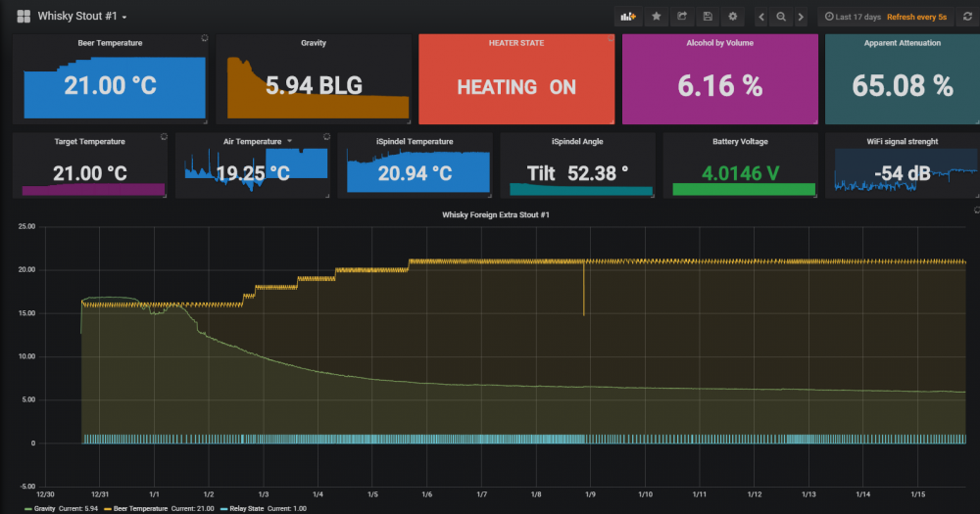Open the Beer Temperature panel title menu

point(110,43)
